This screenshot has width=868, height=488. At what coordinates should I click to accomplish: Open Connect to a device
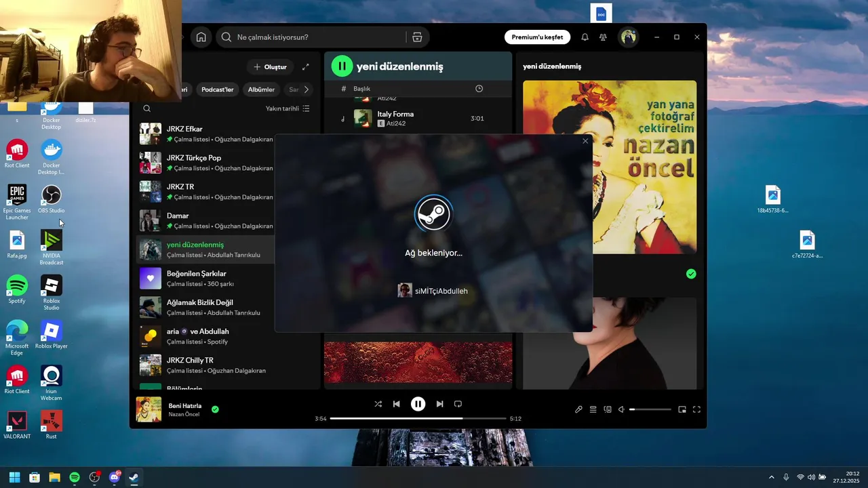(x=608, y=409)
